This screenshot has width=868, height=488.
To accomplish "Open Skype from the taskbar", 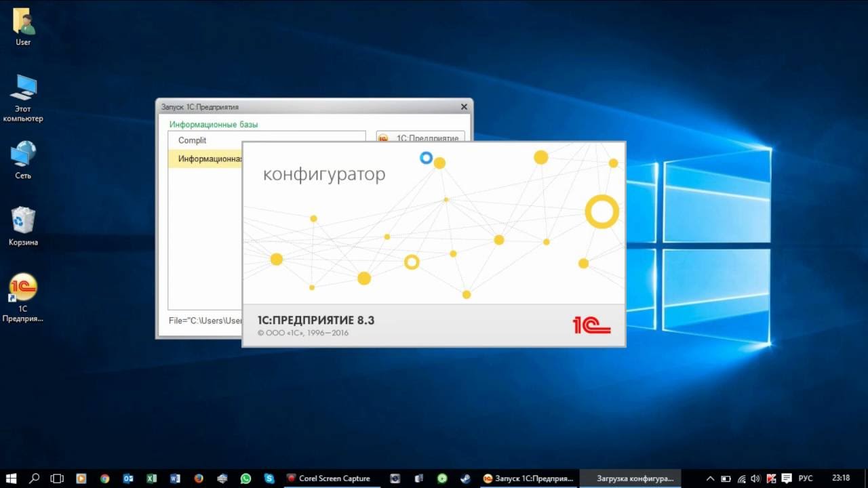I will 269,479.
